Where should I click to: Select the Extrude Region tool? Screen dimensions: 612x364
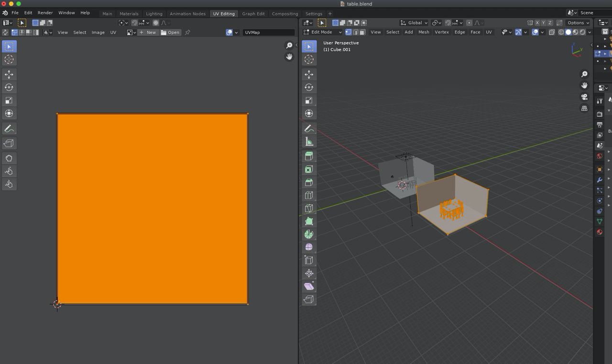point(309,156)
